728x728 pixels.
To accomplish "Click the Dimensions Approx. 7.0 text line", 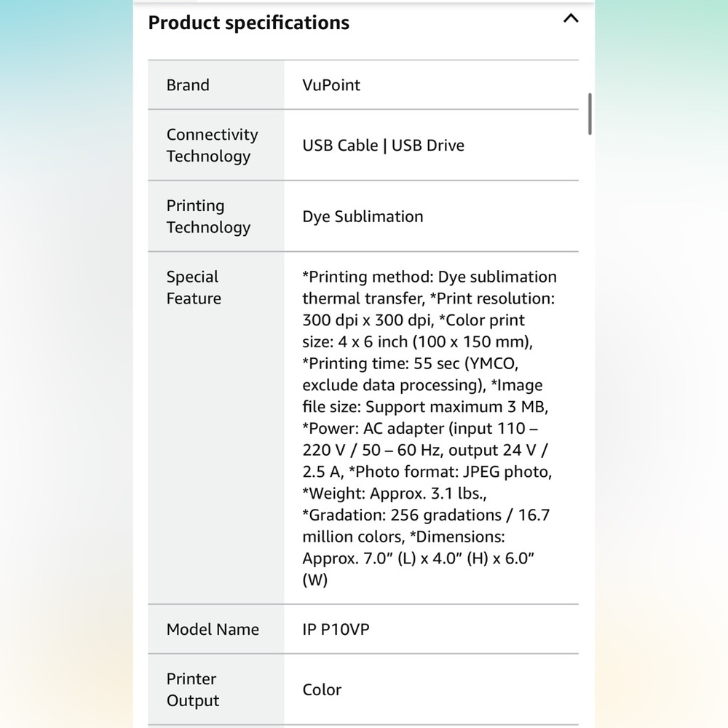I will pyautogui.click(x=419, y=558).
